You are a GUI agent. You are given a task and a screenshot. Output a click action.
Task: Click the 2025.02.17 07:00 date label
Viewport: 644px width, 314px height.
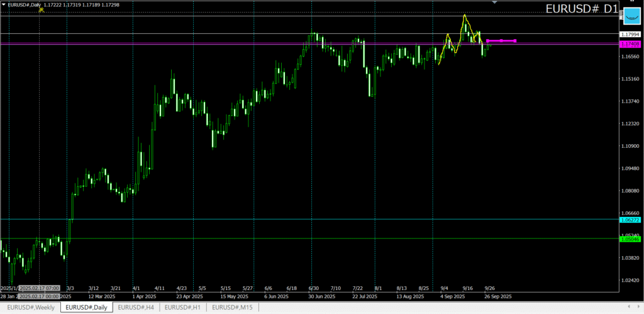(x=40, y=288)
